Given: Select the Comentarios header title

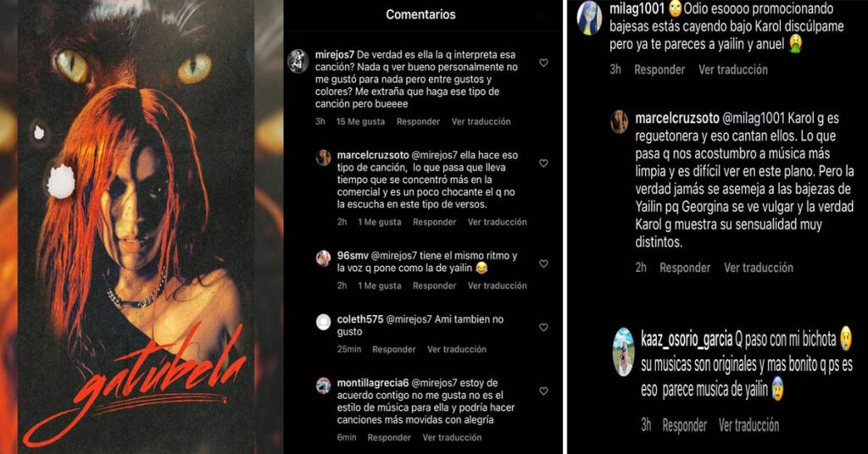Looking at the screenshot, I should click(x=420, y=14).
